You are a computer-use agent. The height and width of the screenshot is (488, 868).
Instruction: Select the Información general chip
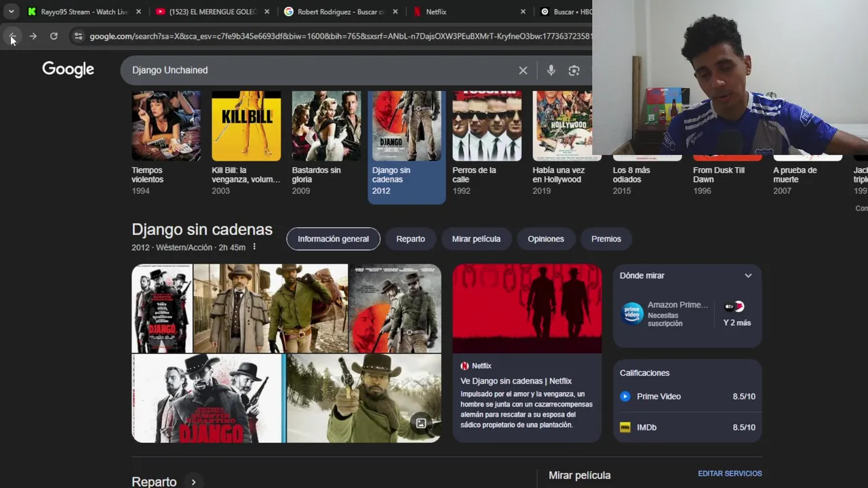[x=333, y=239]
